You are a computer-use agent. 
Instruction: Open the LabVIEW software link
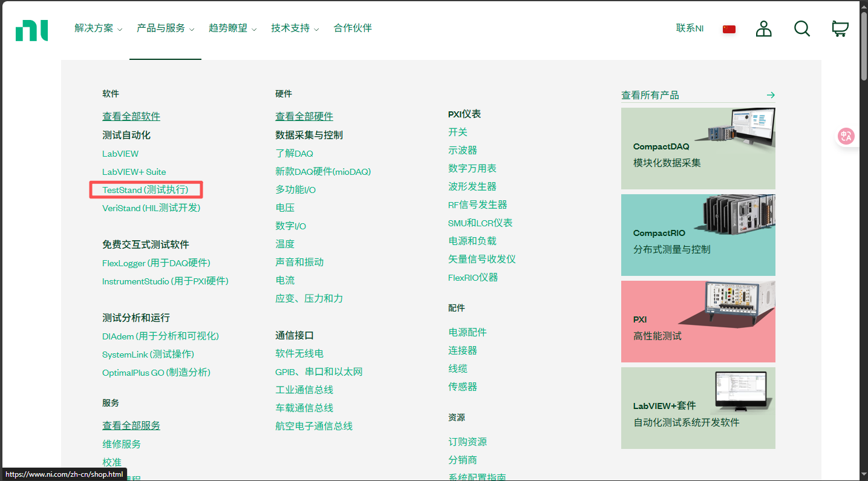pos(120,154)
